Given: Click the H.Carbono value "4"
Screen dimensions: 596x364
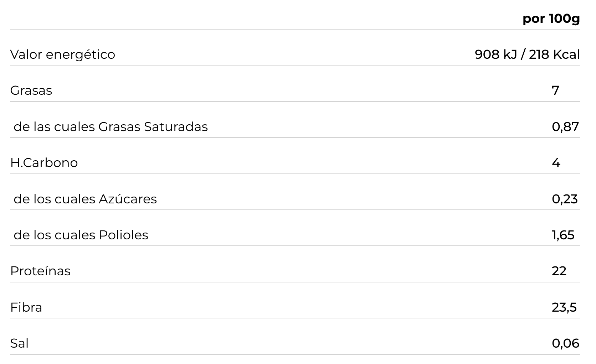Looking at the screenshot, I should tap(556, 163).
